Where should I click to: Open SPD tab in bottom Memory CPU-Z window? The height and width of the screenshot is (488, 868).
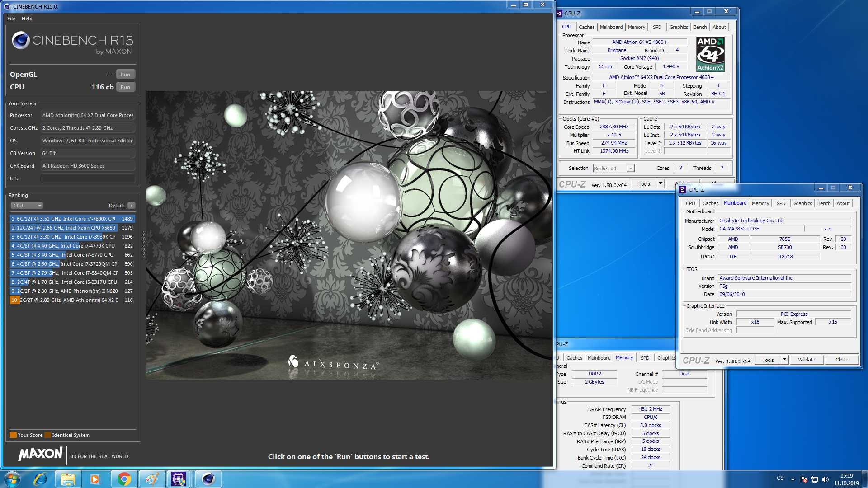click(x=645, y=358)
